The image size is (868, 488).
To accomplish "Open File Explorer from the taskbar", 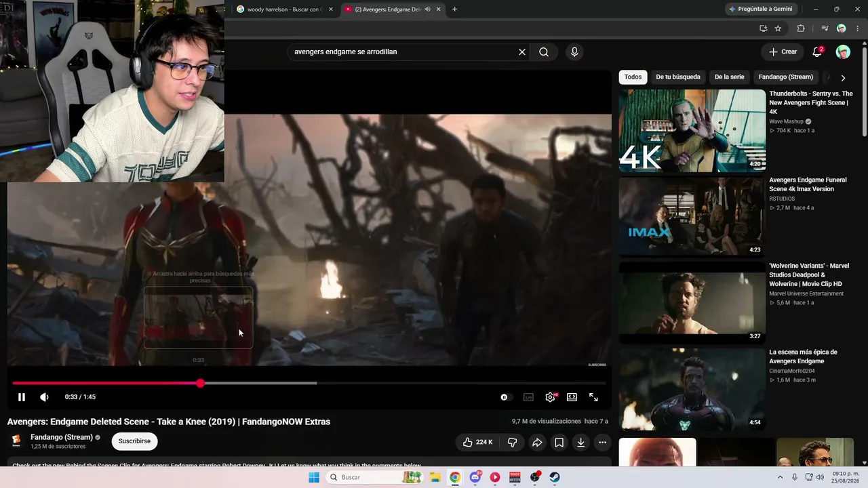I will click(435, 477).
